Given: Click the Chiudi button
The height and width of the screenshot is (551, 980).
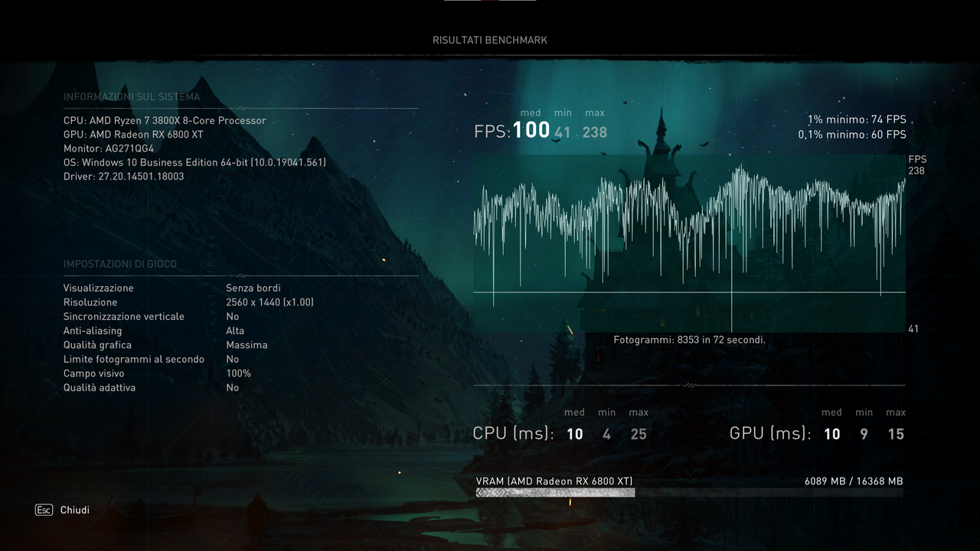Looking at the screenshot, I should (74, 510).
